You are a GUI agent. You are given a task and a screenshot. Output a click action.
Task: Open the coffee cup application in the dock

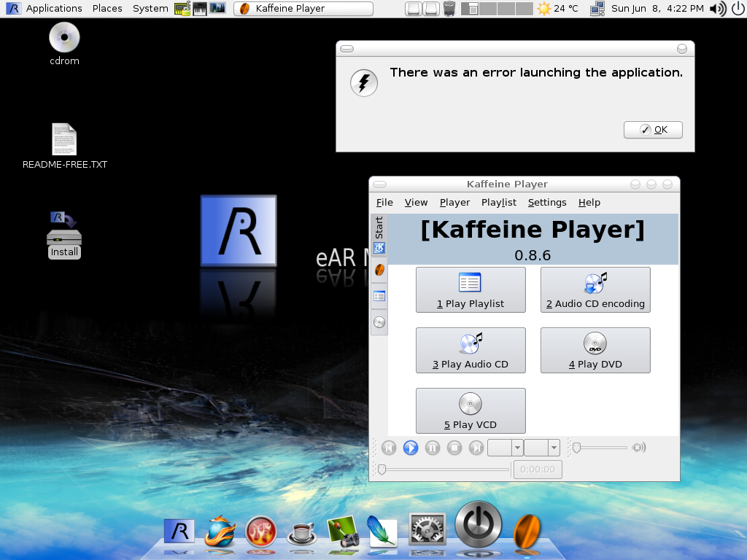[301, 533]
